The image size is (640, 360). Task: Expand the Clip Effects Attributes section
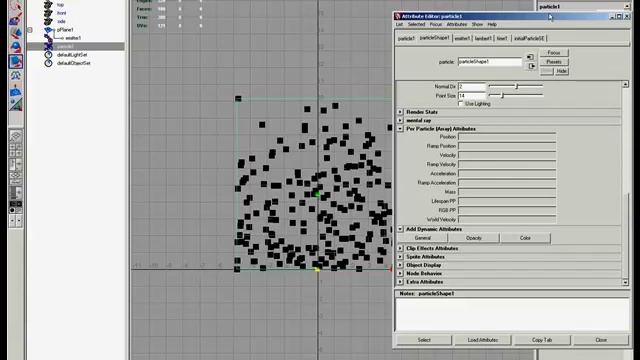[400, 248]
